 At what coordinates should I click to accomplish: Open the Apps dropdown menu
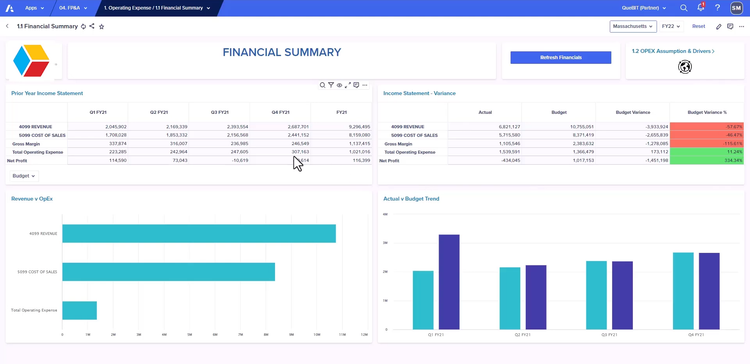coord(34,8)
